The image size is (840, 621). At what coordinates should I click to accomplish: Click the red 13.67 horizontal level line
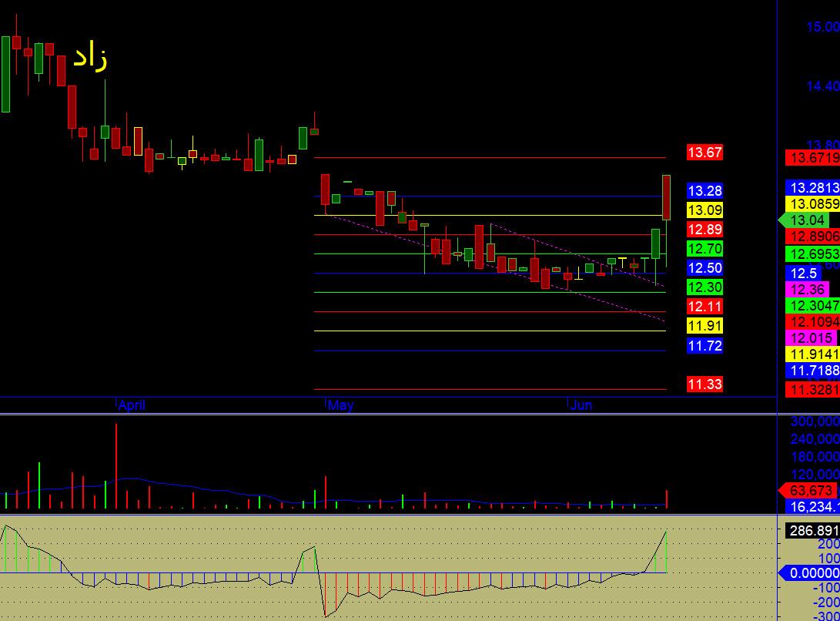pyautogui.click(x=490, y=158)
